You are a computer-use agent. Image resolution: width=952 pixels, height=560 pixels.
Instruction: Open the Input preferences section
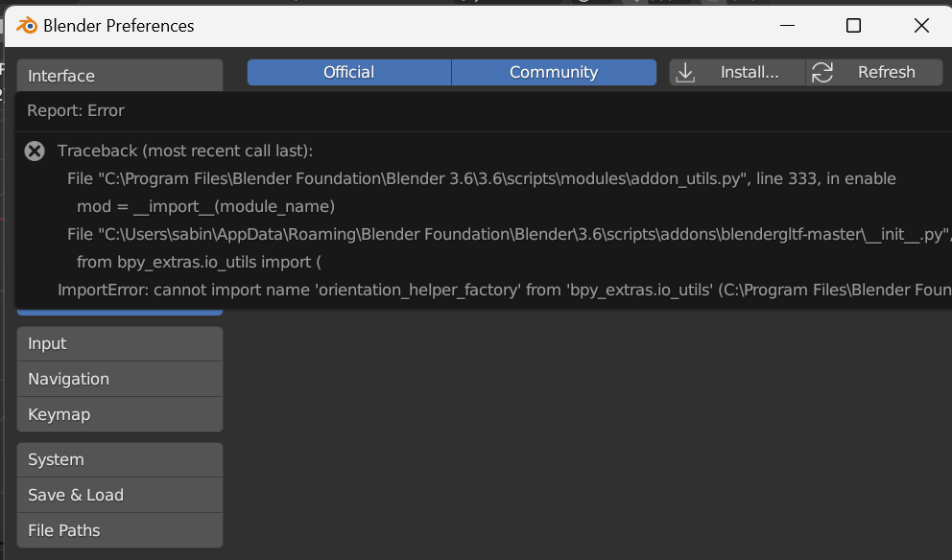119,342
